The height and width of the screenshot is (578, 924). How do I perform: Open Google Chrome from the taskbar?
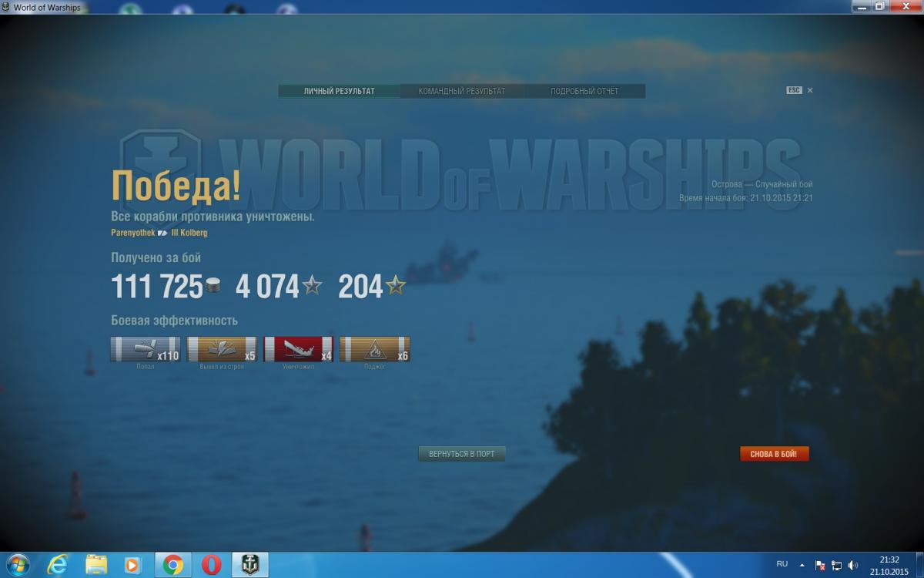coord(172,565)
